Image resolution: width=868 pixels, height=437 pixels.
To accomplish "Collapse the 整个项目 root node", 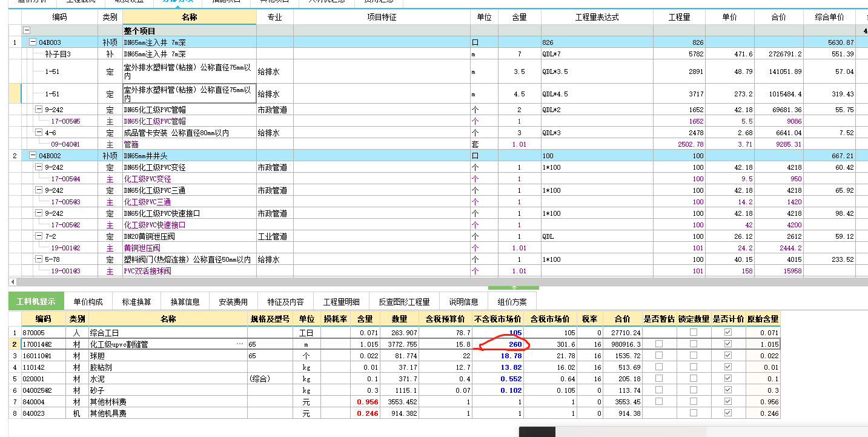I will 27,30.
